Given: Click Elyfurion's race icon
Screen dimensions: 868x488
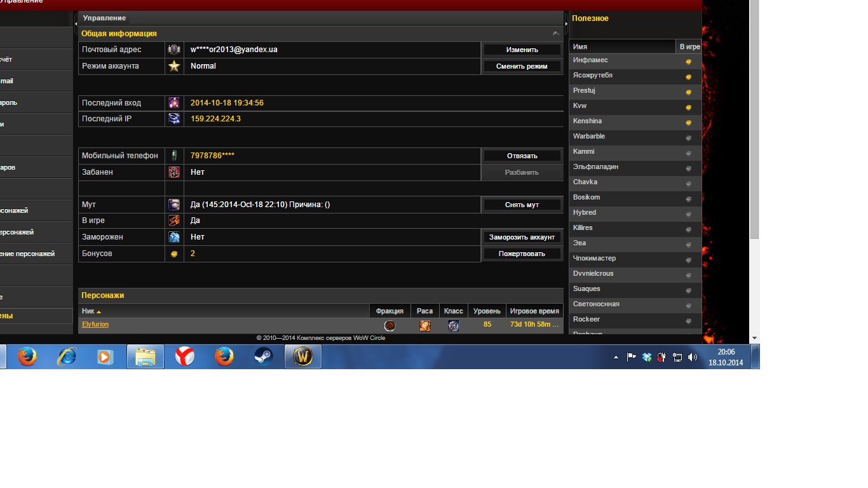Looking at the screenshot, I should point(424,325).
